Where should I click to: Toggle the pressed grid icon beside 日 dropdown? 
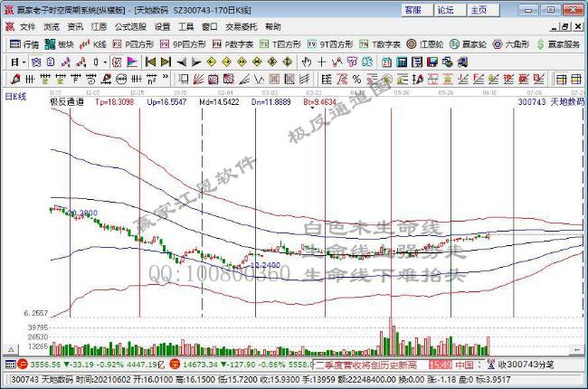click(x=36, y=62)
